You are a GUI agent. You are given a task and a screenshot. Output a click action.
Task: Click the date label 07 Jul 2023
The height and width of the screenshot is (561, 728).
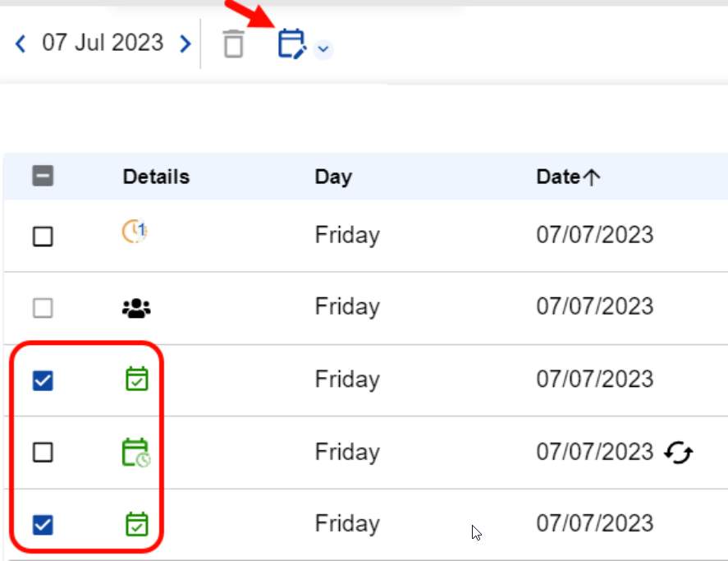[x=101, y=43]
